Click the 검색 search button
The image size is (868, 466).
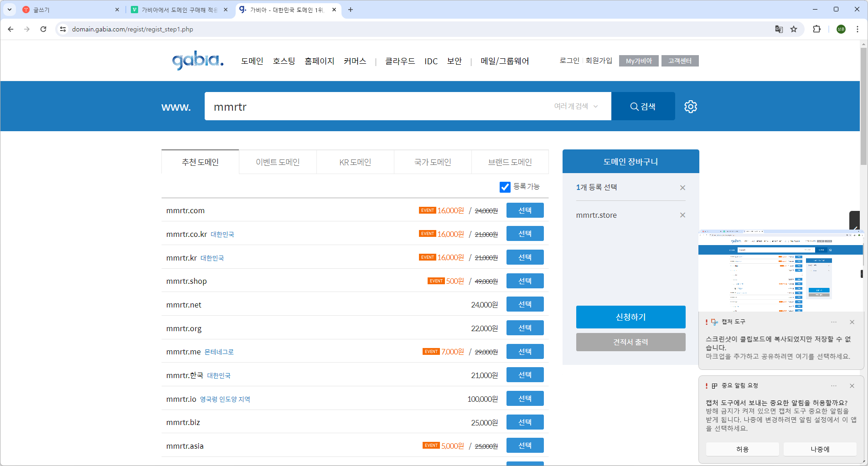tap(643, 106)
